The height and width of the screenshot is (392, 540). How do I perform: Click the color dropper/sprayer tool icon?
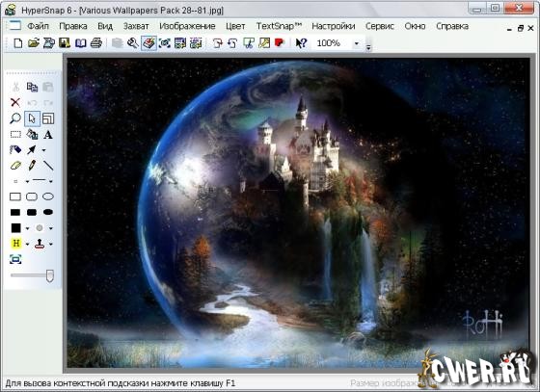pyautogui.click(x=15, y=150)
